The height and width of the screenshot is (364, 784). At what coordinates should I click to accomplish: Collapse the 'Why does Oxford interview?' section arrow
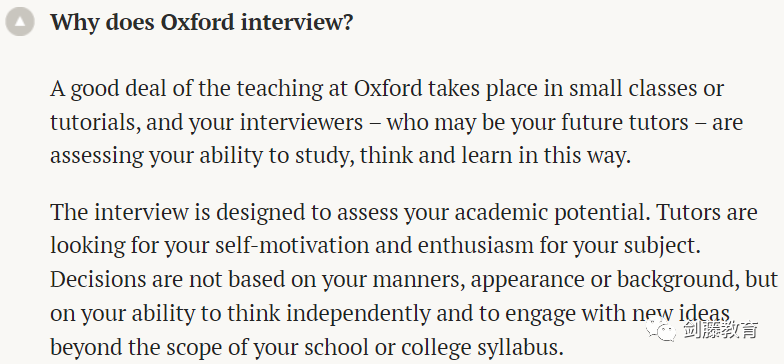[20, 22]
